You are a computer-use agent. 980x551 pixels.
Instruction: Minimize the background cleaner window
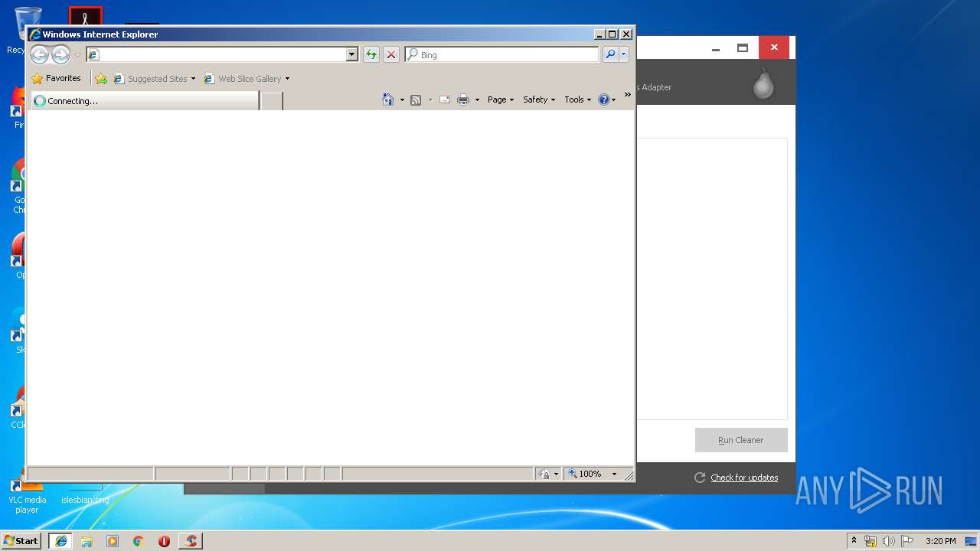716,47
